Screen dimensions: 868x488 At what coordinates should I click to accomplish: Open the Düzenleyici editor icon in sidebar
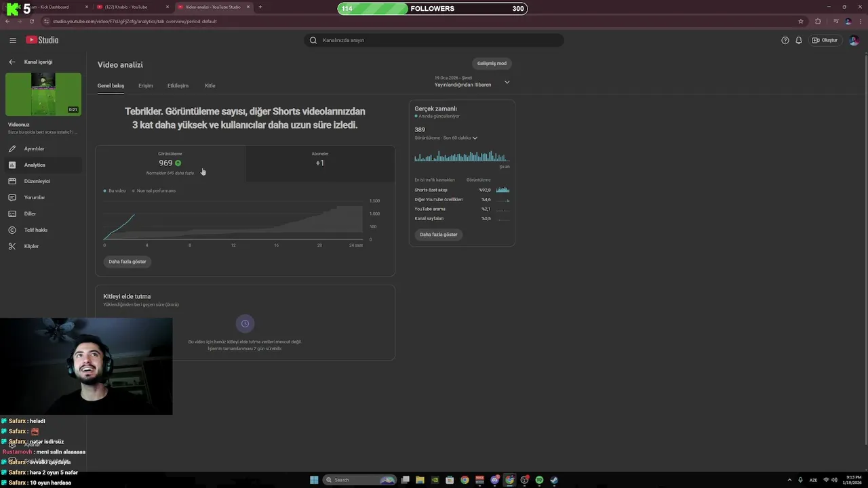[12, 181]
